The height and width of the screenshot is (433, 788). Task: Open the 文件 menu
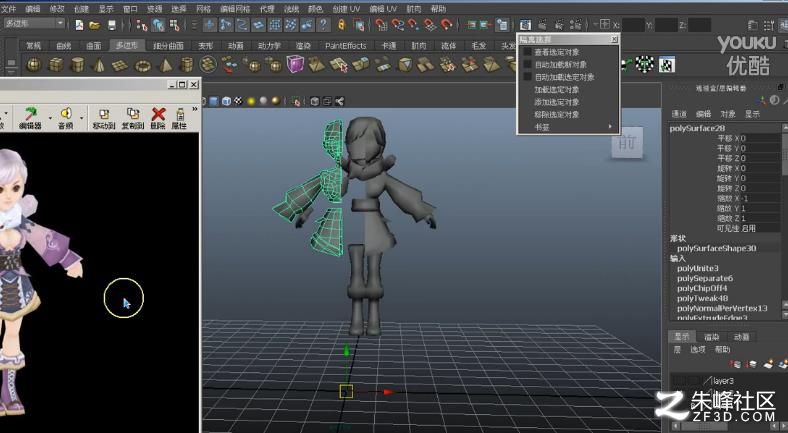[9, 9]
